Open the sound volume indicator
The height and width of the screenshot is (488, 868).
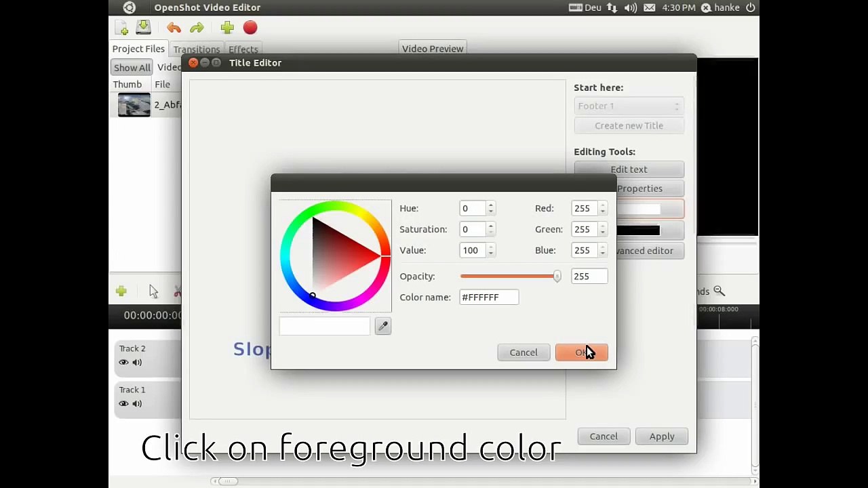pos(631,7)
